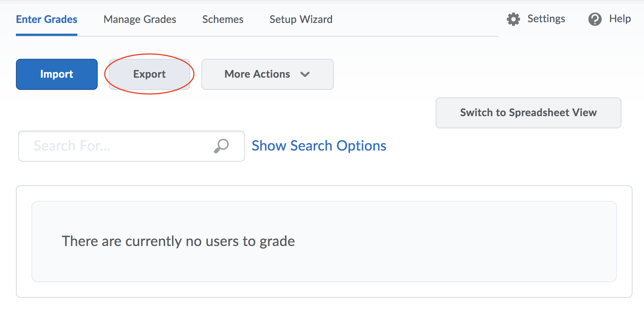Click the Export button
This screenshot has height=327, width=644.
coord(150,74)
